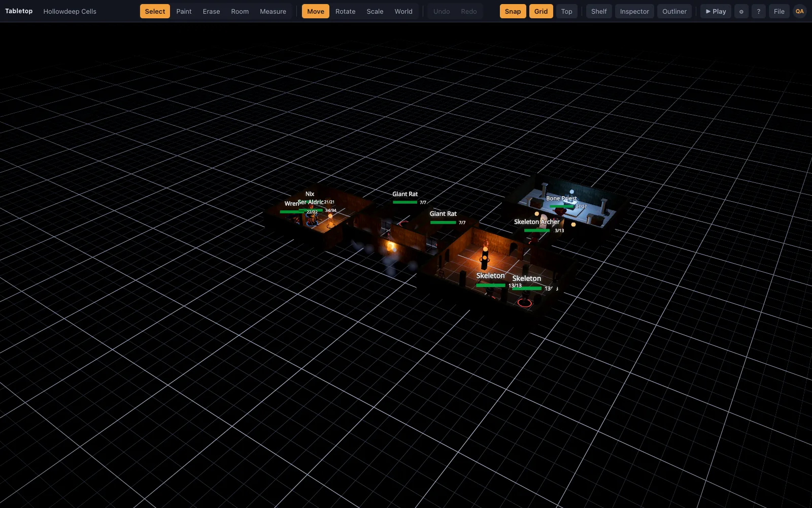812x508 pixels.
Task: Show the Inspector panel
Action: click(x=634, y=11)
